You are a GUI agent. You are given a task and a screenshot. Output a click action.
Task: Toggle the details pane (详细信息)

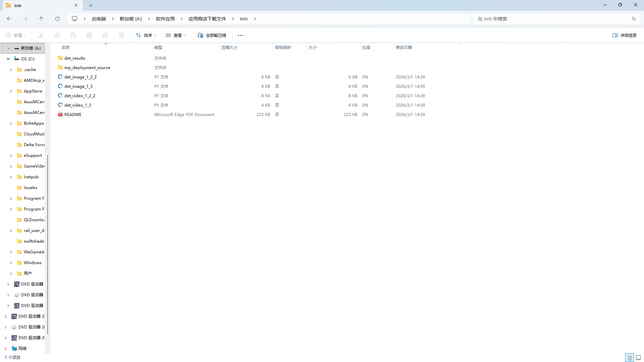(625, 35)
